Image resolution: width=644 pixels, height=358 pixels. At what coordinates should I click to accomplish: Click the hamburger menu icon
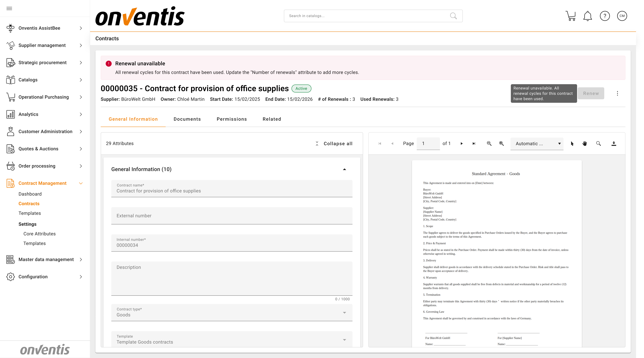[x=9, y=9]
